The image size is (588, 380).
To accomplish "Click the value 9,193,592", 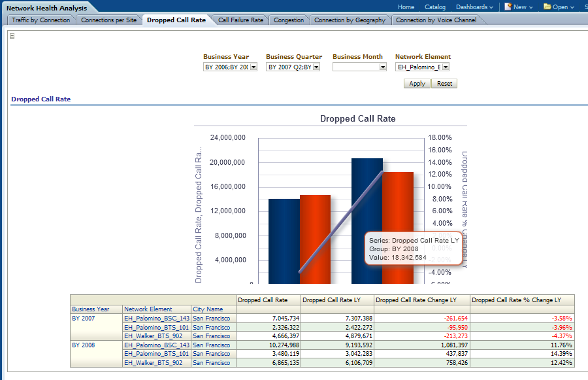I will point(359,345).
